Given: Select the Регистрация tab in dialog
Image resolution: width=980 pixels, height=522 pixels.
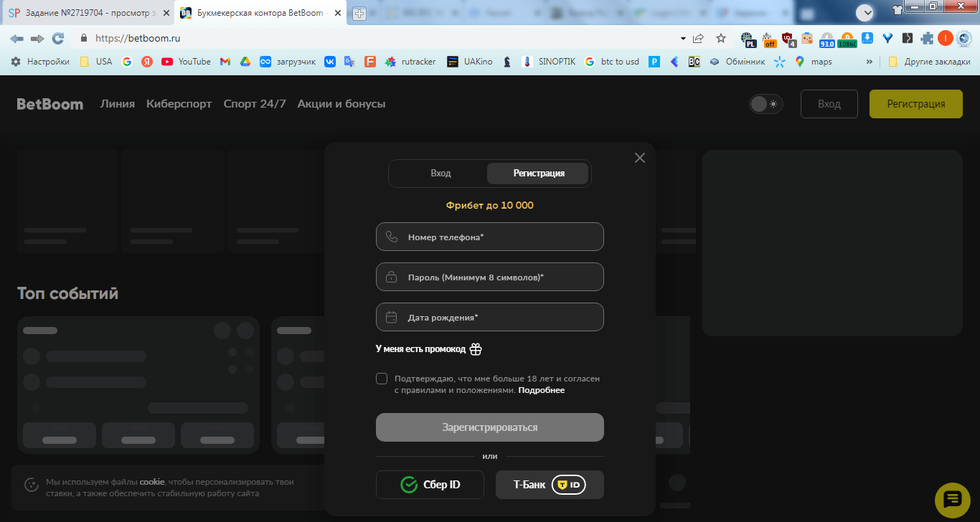Looking at the screenshot, I should [x=539, y=174].
